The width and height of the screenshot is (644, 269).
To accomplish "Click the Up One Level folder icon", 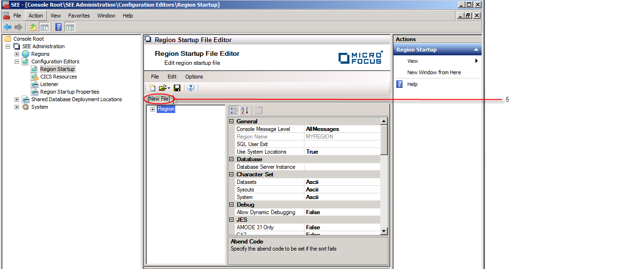I will pyautogui.click(x=33, y=27).
